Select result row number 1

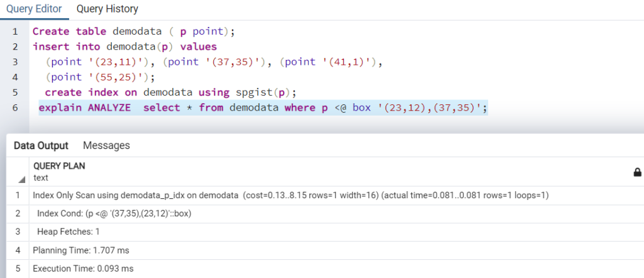tap(18, 196)
